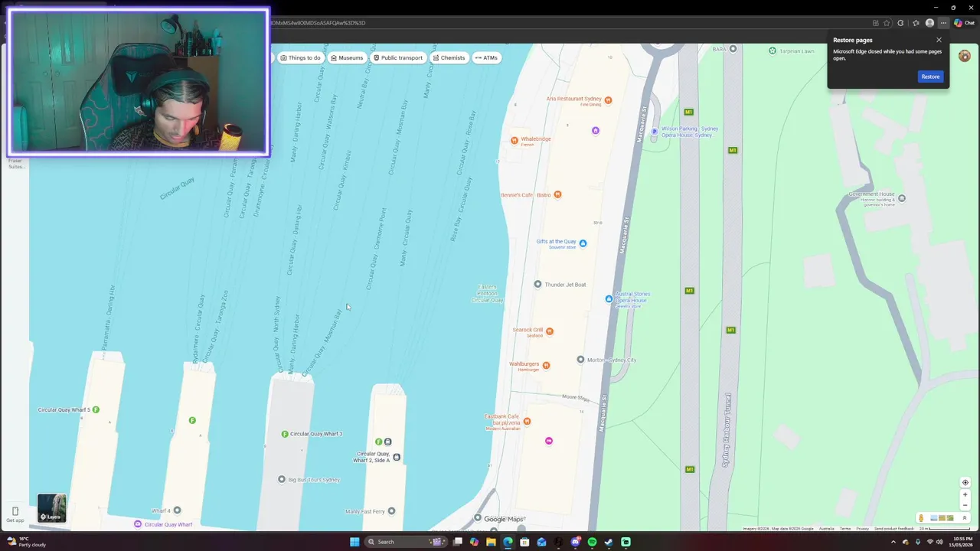Expand the imagery options chevron

965,518
